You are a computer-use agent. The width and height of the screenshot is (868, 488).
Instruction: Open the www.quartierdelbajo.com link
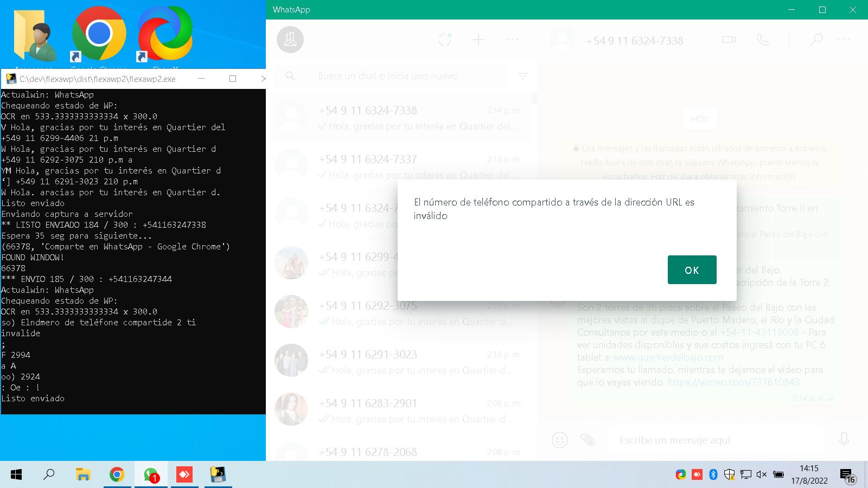[668, 357]
